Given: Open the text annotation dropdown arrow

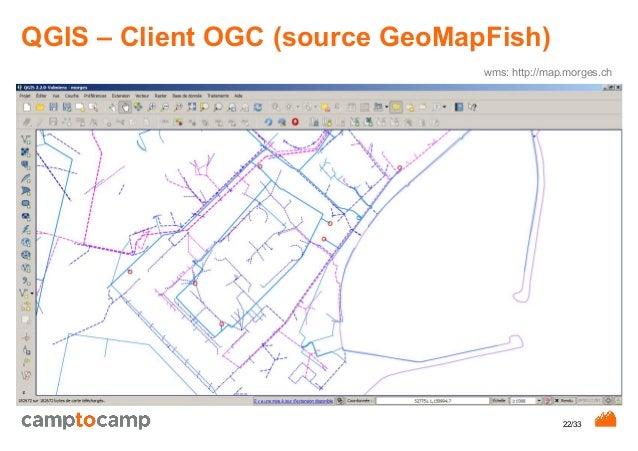Looking at the screenshot, I should pos(444,107).
